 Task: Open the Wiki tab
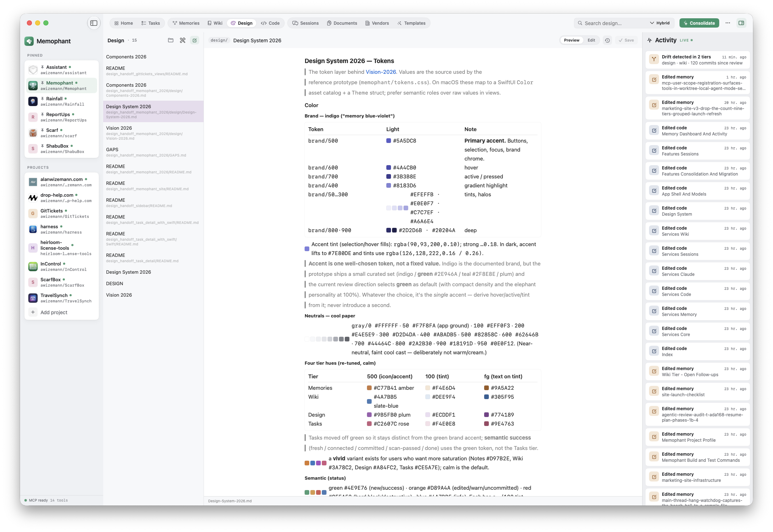click(x=215, y=23)
